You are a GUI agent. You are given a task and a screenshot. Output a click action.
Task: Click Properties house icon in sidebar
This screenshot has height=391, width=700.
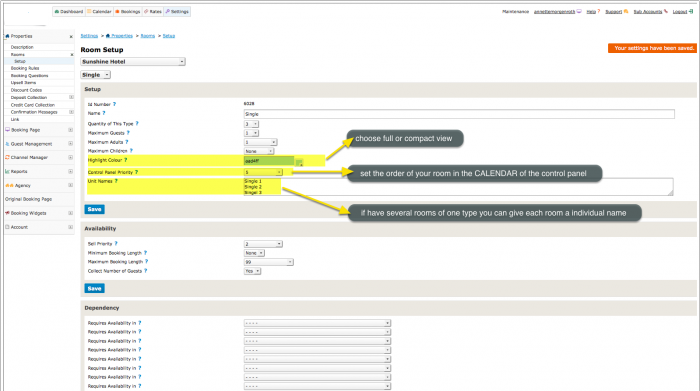[7, 36]
